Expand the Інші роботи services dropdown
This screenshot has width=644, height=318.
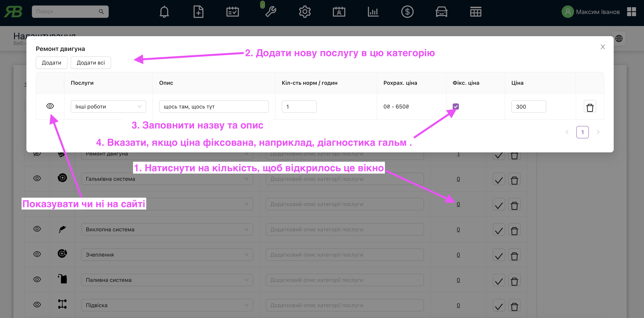(108, 107)
